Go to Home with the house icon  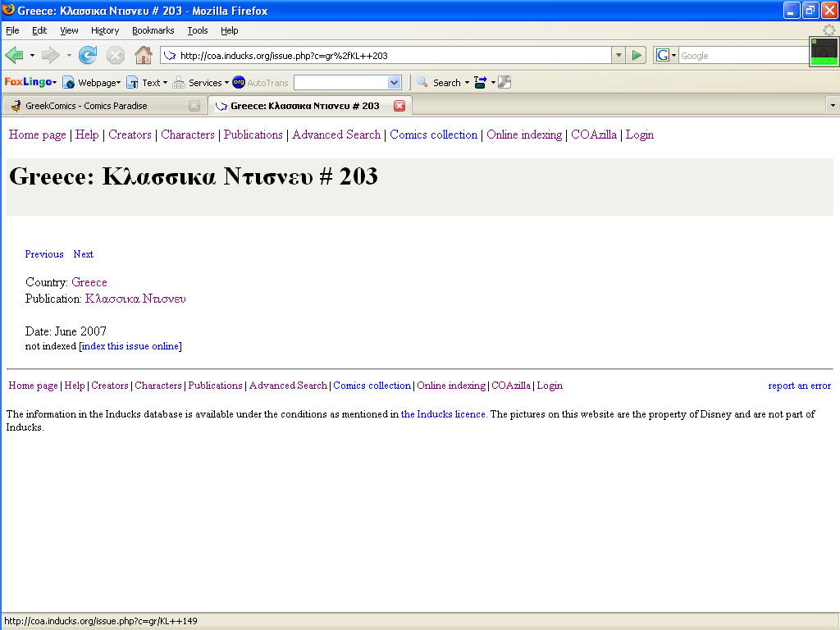click(x=143, y=55)
